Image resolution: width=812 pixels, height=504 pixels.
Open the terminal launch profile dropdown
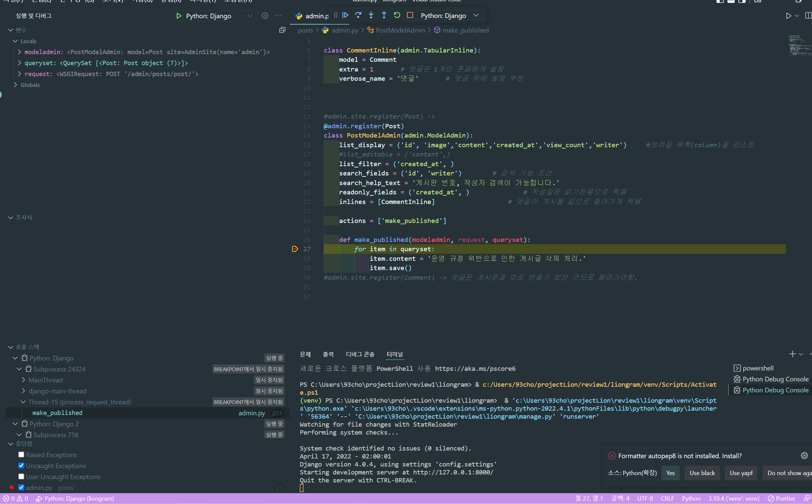[x=801, y=354]
